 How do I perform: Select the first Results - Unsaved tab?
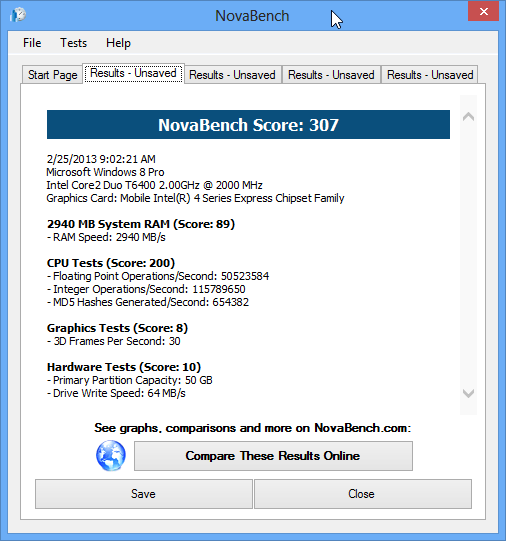[133, 73]
